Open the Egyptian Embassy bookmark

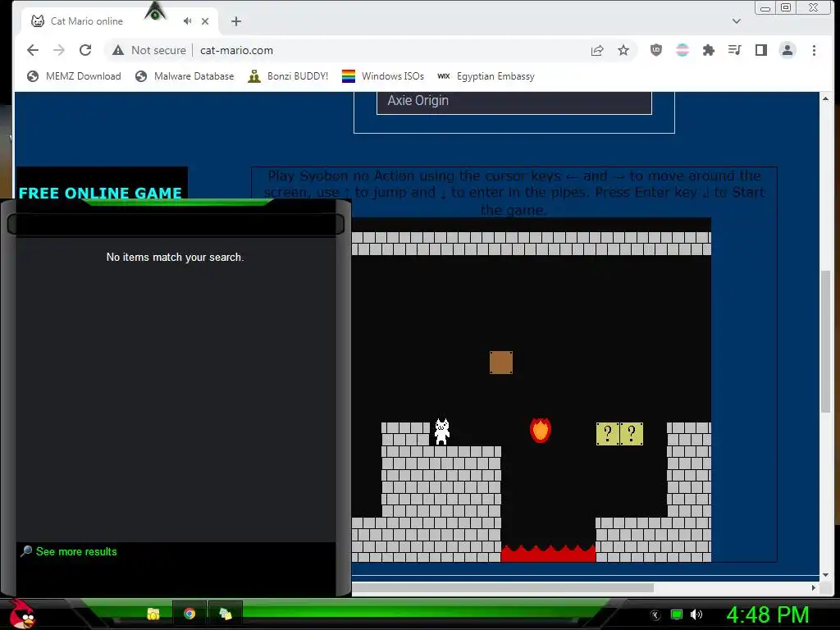(486, 76)
